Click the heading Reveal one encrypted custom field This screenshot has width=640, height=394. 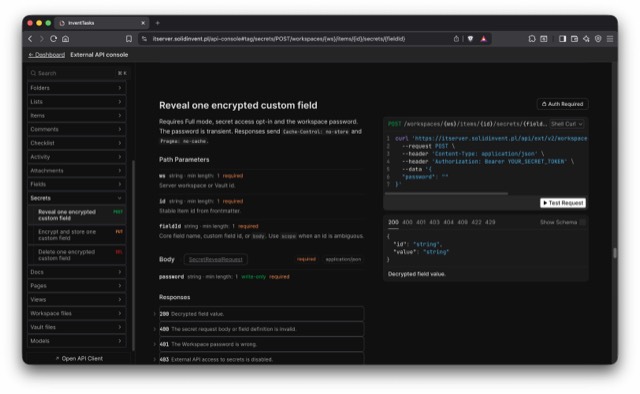point(238,105)
